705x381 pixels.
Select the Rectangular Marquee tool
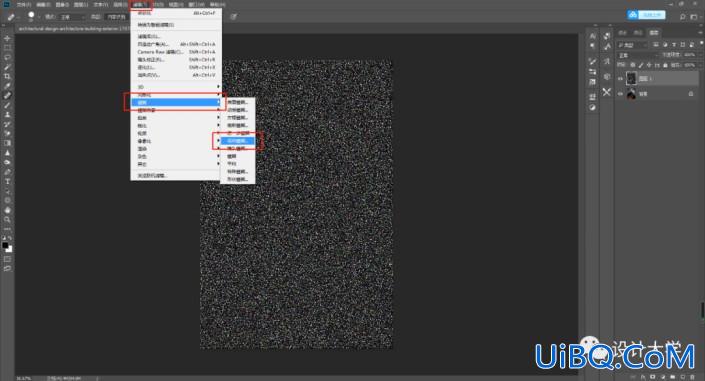pos(7,48)
